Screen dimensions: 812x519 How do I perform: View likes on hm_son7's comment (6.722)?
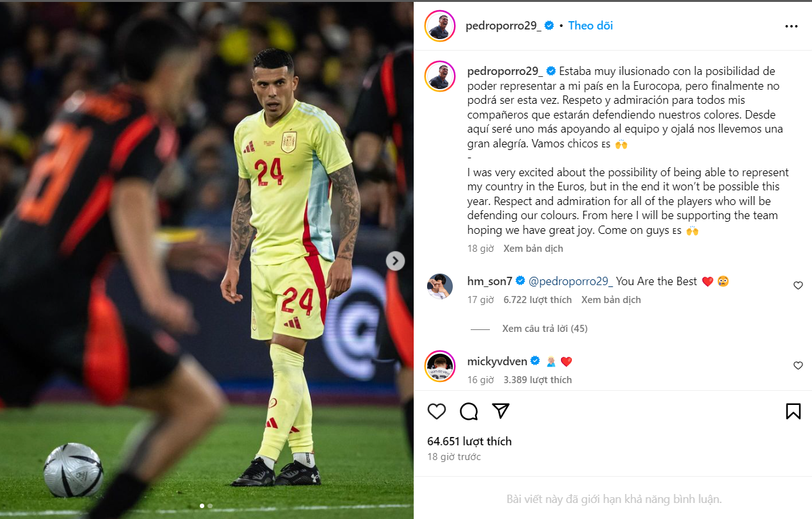pos(537,300)
